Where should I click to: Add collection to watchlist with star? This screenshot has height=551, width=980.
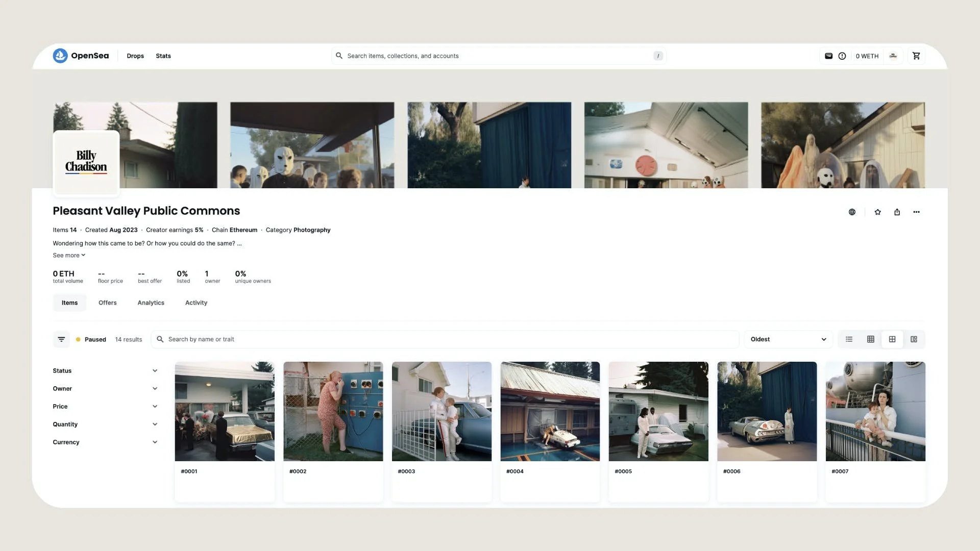877,212
